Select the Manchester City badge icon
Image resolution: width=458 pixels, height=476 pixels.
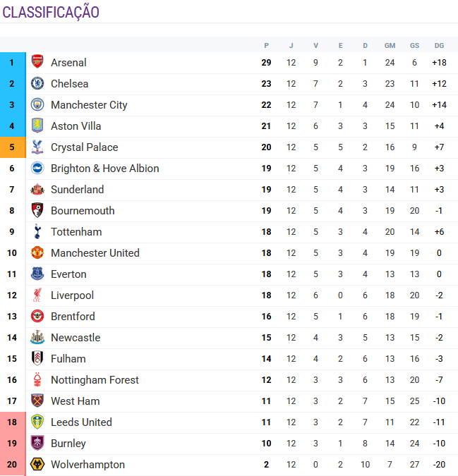37,105
